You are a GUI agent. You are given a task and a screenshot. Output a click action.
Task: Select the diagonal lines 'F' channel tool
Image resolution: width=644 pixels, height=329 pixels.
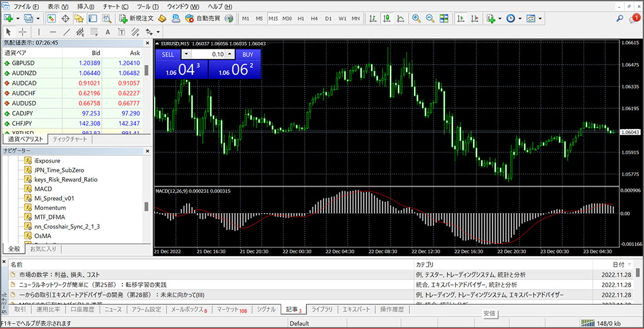[x=135, y=32]
